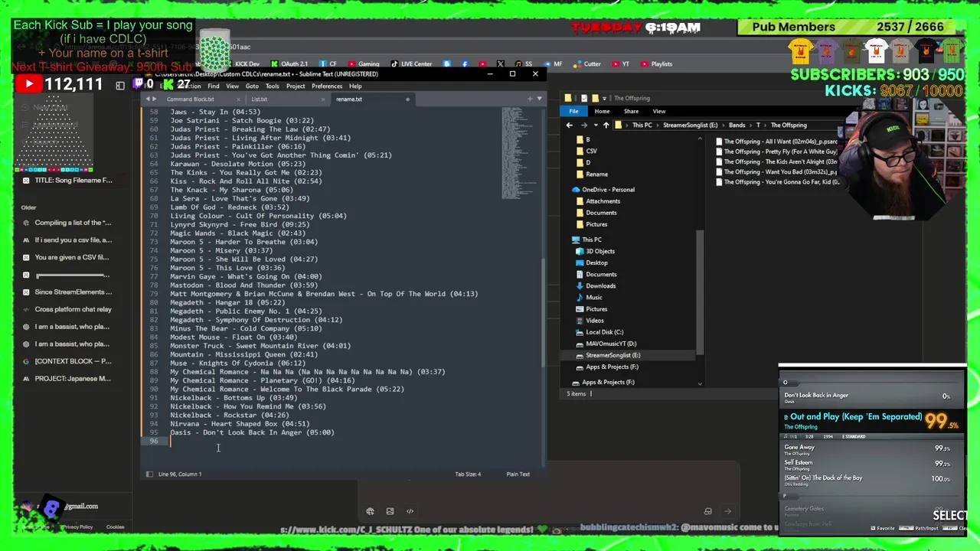Screen dimensions: 980x551
Task: Open the Help menu in Sublime Text
Action: pos(355,86)
